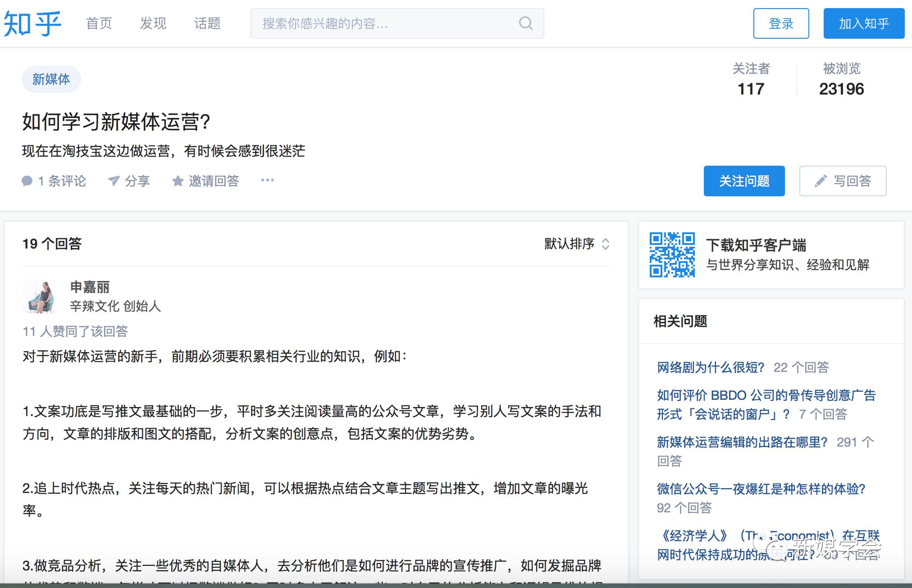
Task: Click the QR code image
Action: click(672, 254)
